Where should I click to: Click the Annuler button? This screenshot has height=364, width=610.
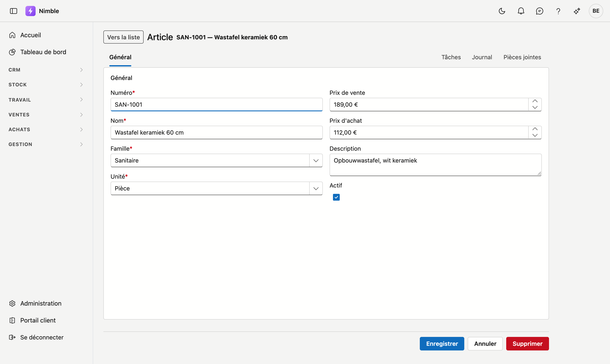tap(485, 344)
